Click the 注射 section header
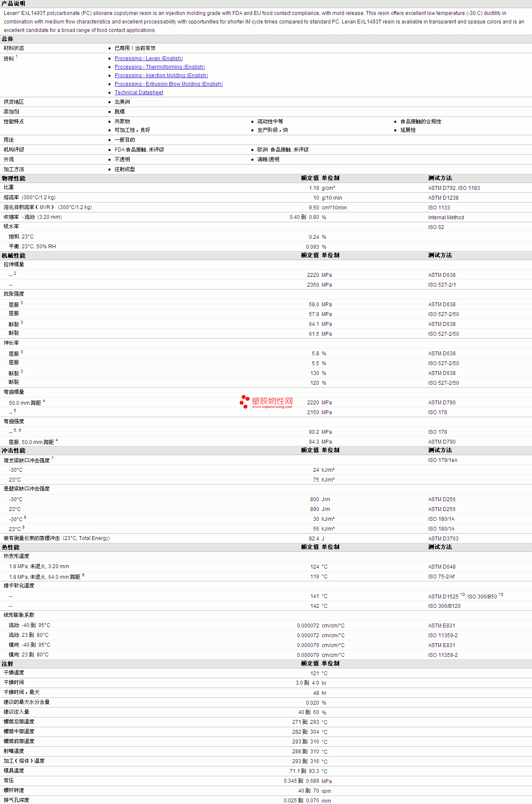Viewport: 532px width, 804px height. pyautogui.click(x=7, y=664)
